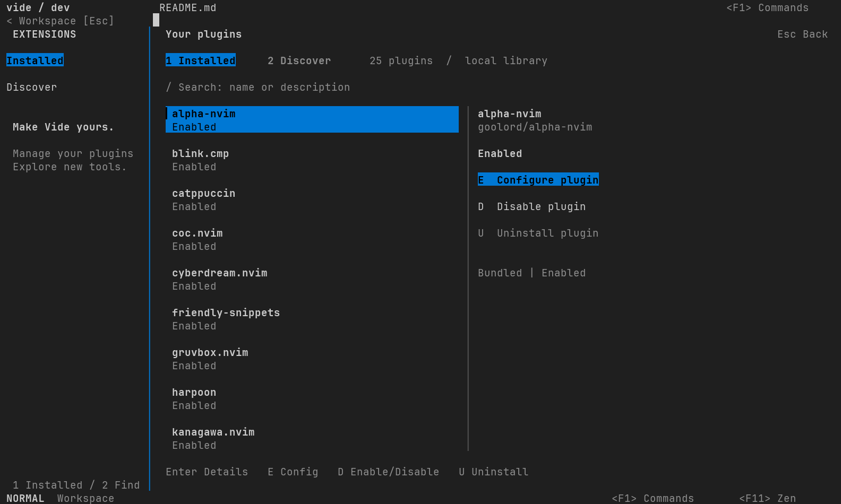The width and height of the screenshot is (841, 504).
Task: Toggle F11 Zen mode in status bar
Action: point(768,498)
